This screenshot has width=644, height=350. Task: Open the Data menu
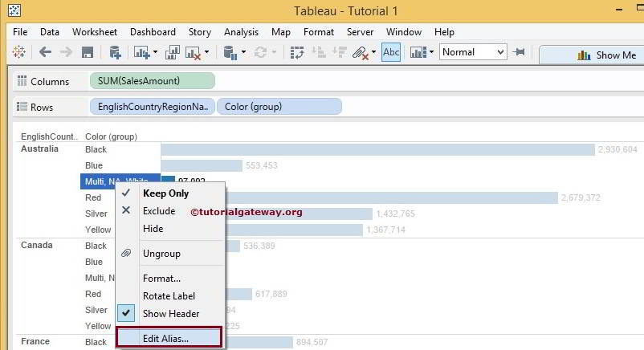[50, 32]
